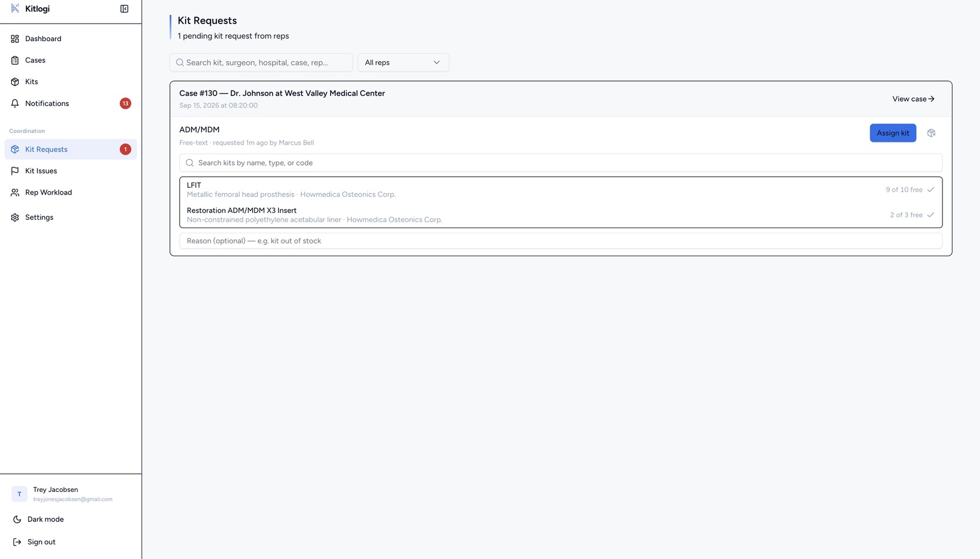
Task: Click the box icon beside Assign kit
Action: pos(931,133)
